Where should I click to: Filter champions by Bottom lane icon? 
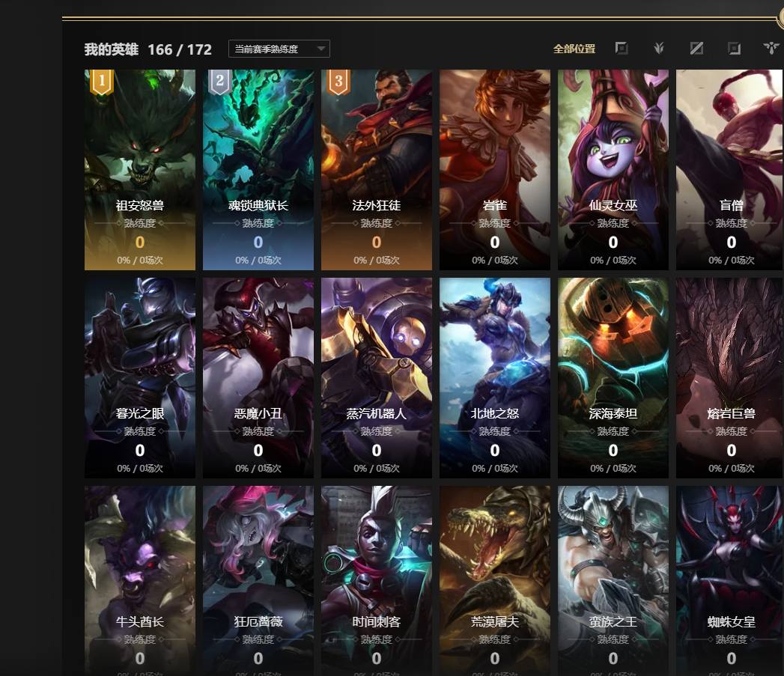coord(734,49)
